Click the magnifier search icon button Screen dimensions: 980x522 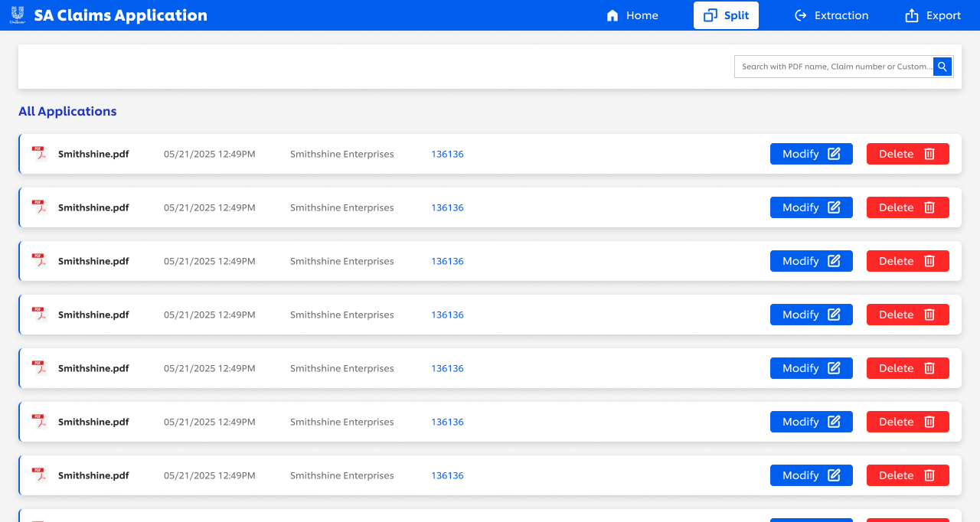pos(942,67)
